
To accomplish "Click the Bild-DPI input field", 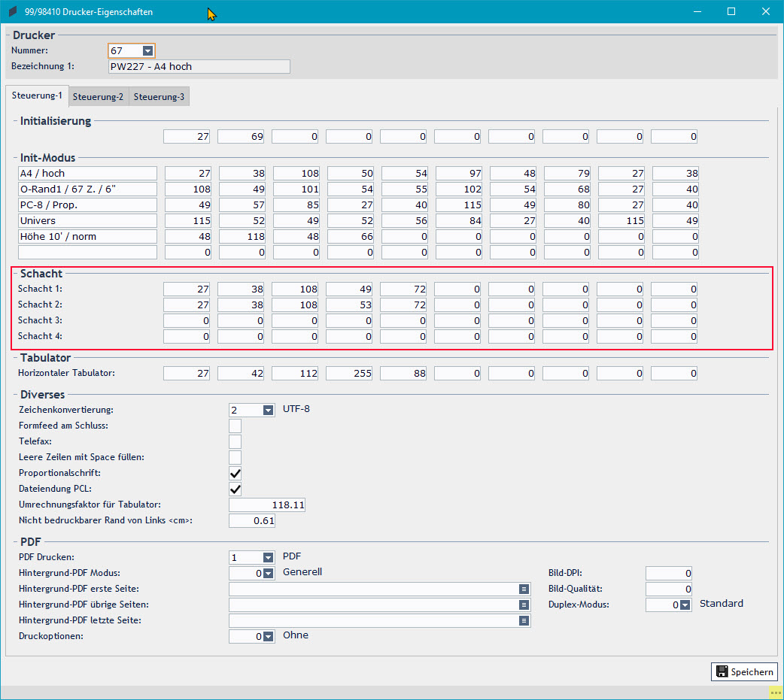I will (668, 574).
